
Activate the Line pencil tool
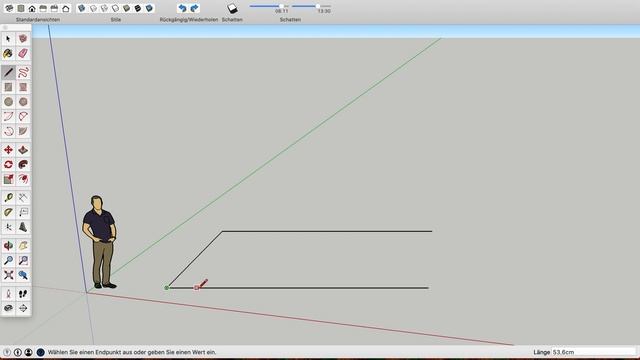point(8,73)
